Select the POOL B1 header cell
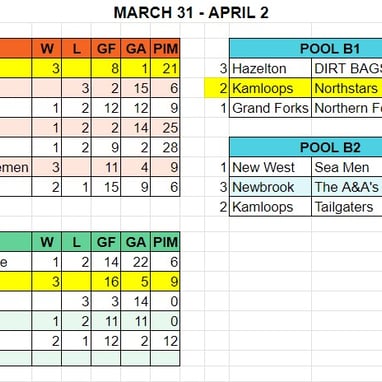 (306, 49)
